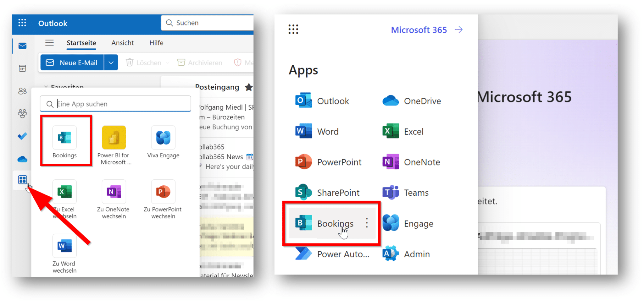Mark Posteingang with the star icon
The width and height of the screenshot is (644, 305).
coord(249,87)
